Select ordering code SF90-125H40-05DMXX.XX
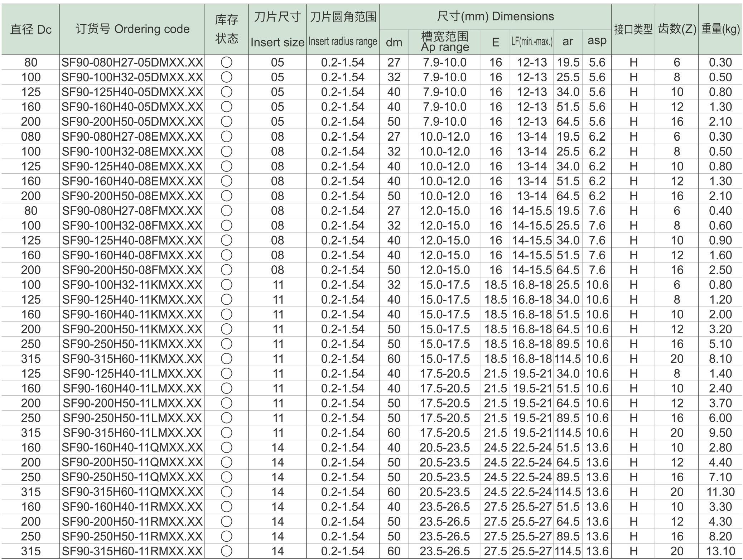Viewport: 743px width, 560px height. point(132,92)
